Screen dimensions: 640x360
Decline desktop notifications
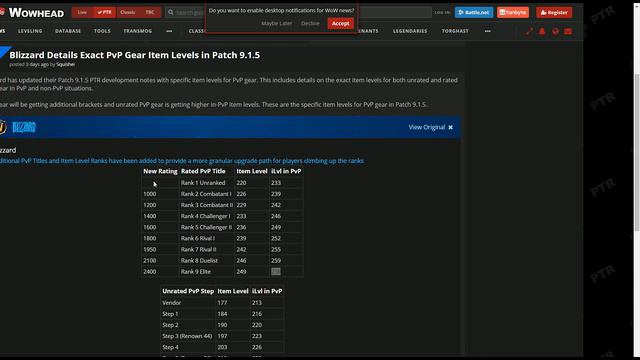[x=310, y=23]
